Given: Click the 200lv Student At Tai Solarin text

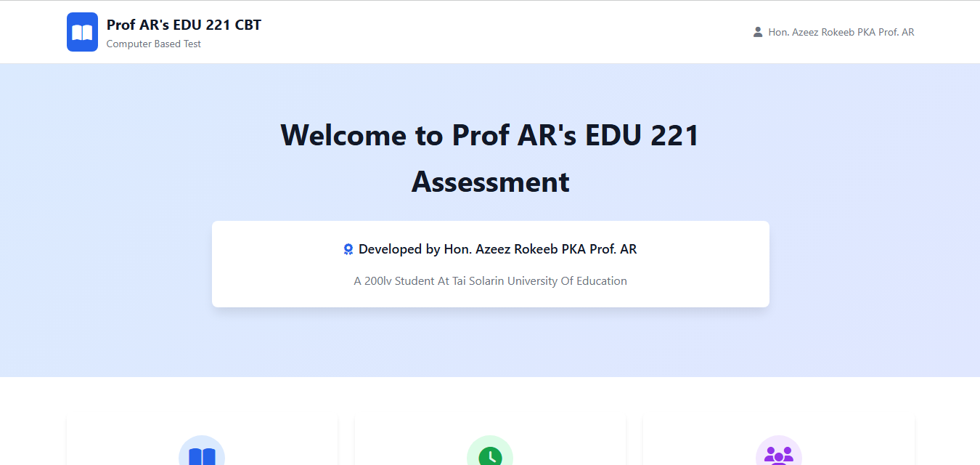Looking at the screenshot, I should point(490,281).
